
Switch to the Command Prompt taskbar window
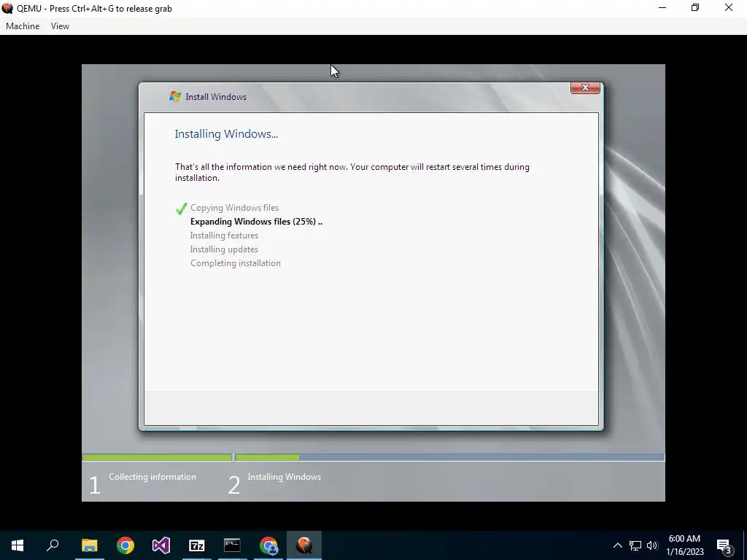tap(233, 545)
